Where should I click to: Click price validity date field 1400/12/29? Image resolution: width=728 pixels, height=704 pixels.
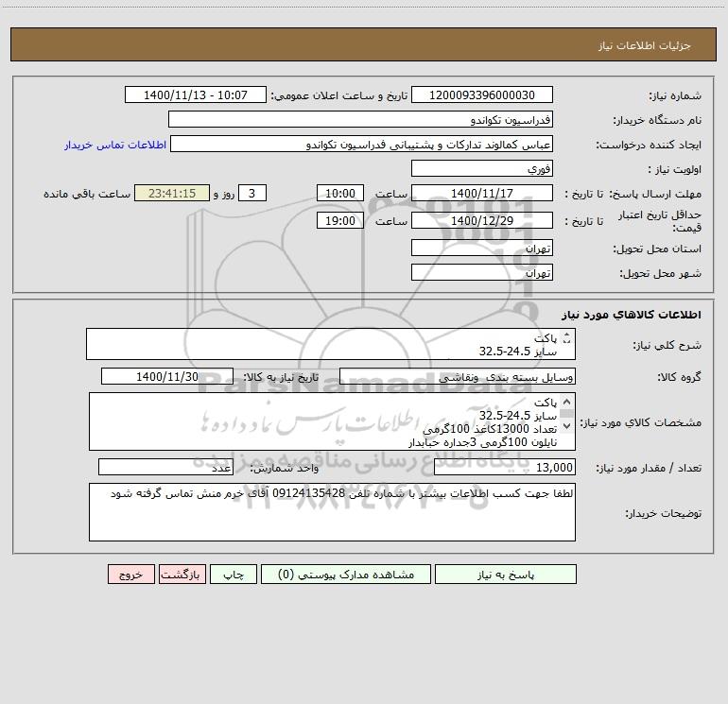(482, 220)
